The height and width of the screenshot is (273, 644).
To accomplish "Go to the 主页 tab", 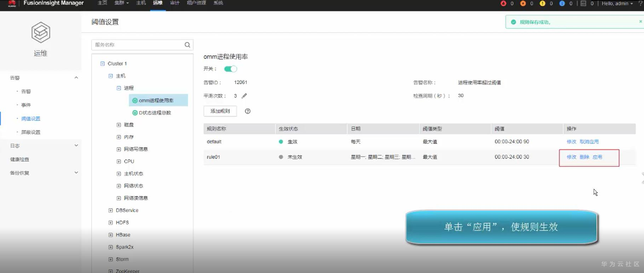I will (102, 3).
